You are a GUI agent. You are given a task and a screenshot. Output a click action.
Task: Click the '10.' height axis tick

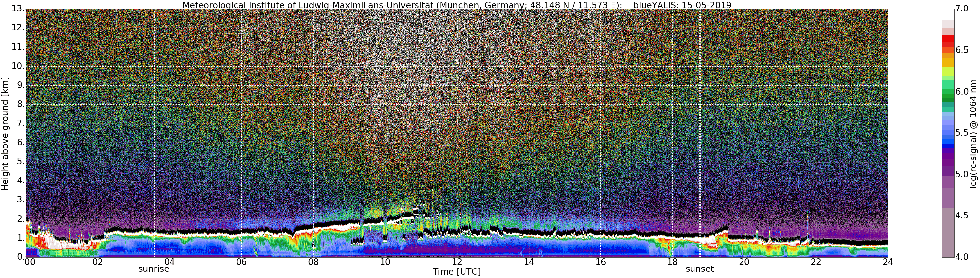tap(18, 66)
